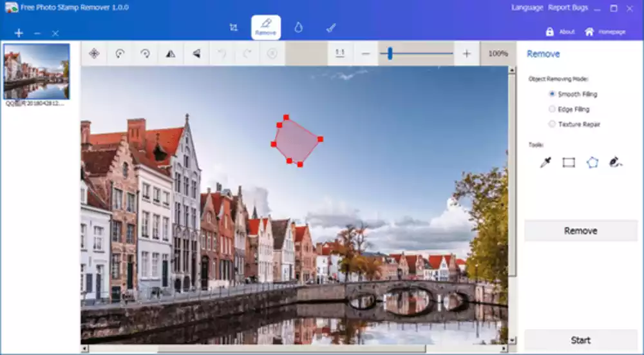Select the rectangle selection tool
Image resolution: width=644 pixels, height=355 pixels.
[569, 163]
